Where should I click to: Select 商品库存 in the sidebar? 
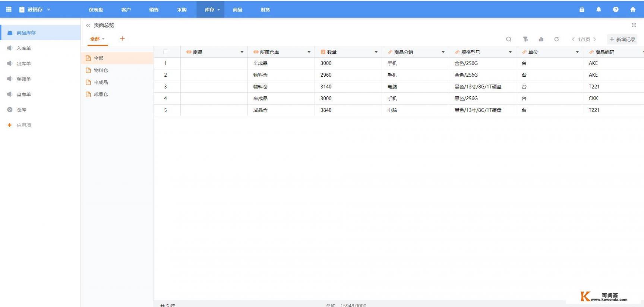tap(40, 33)
